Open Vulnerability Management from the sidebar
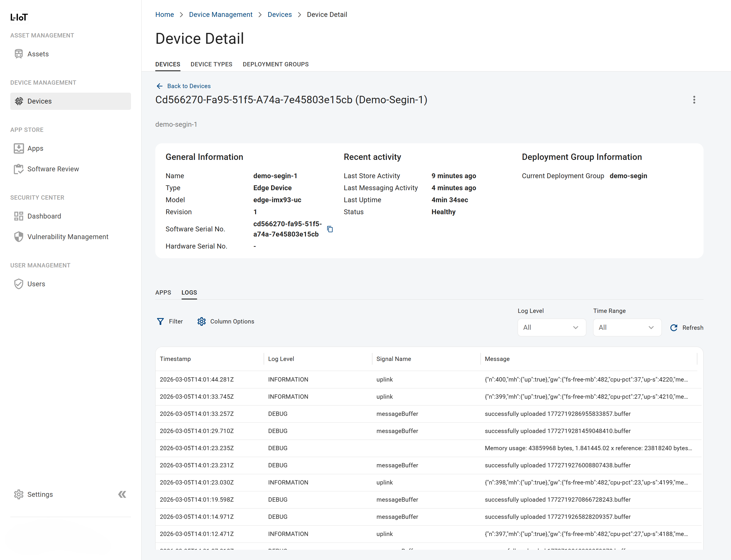The image size is (731, 560). pos(68,237)
